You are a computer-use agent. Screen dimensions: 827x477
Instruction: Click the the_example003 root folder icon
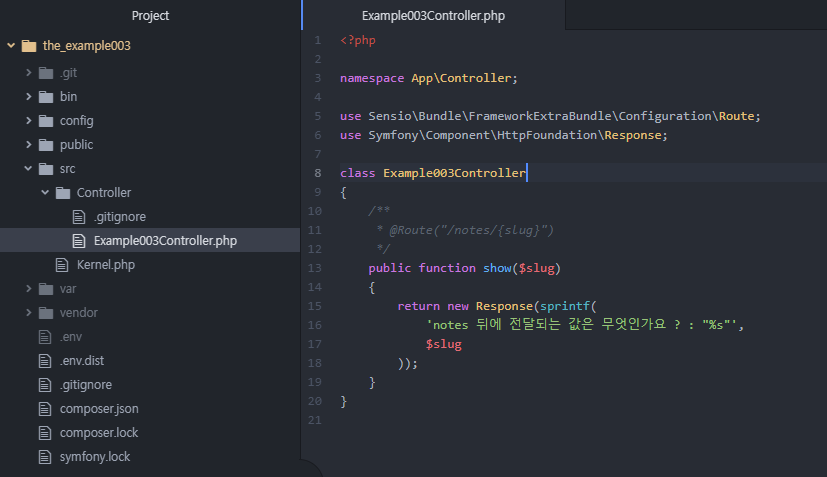[28, 46]
